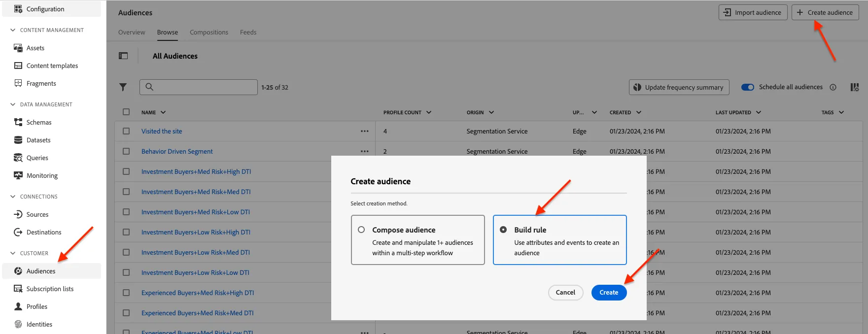
Task: Click the Import audience button
Action: click(x=753, y=13)
